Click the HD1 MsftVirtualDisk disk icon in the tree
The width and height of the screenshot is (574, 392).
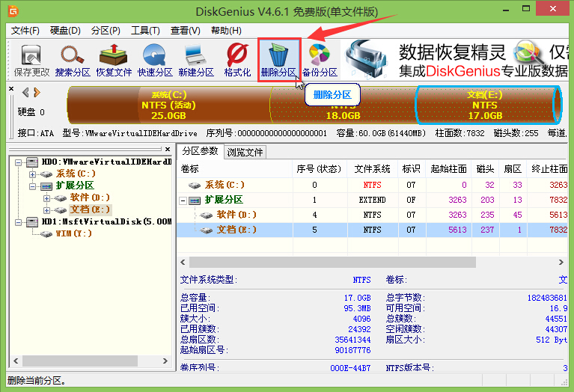(x=32, y=221)
